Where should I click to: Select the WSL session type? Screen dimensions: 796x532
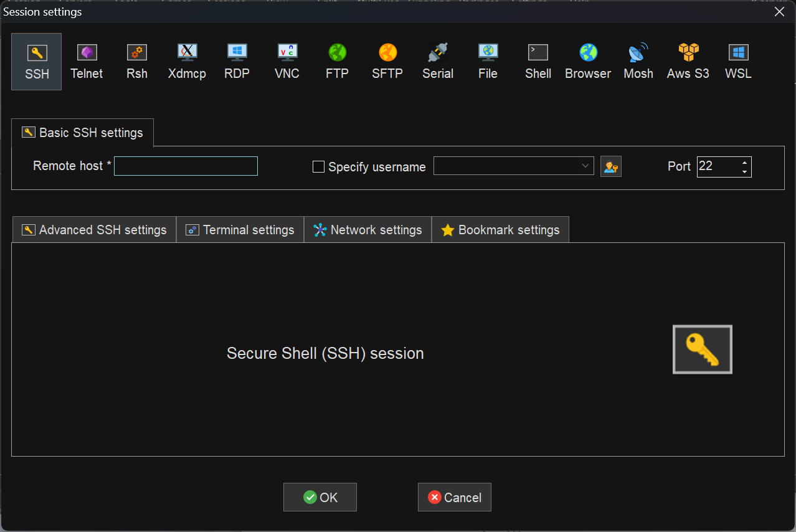pos(738,62)
